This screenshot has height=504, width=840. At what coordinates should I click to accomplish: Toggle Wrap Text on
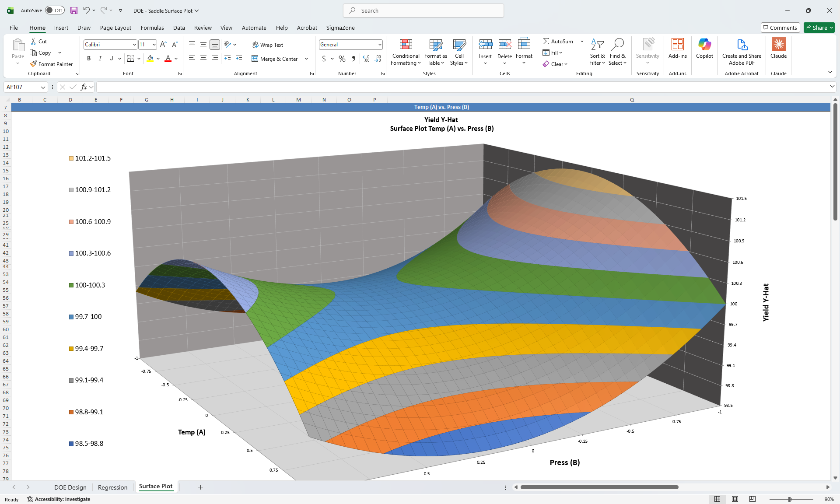tap(268, 44)
